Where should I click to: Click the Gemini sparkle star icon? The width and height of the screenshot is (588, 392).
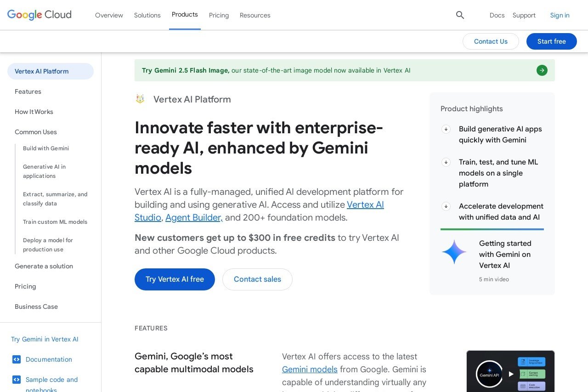click(454, 252)
